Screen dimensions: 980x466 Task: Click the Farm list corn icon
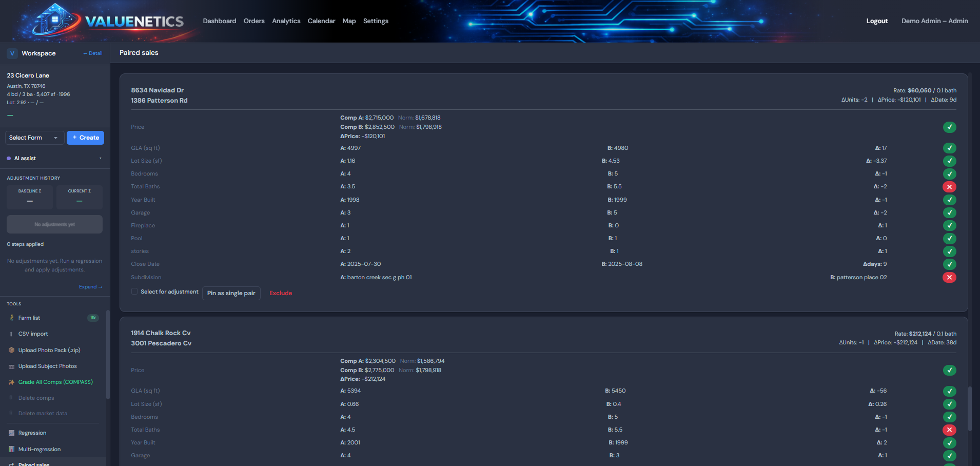(11, 318)
